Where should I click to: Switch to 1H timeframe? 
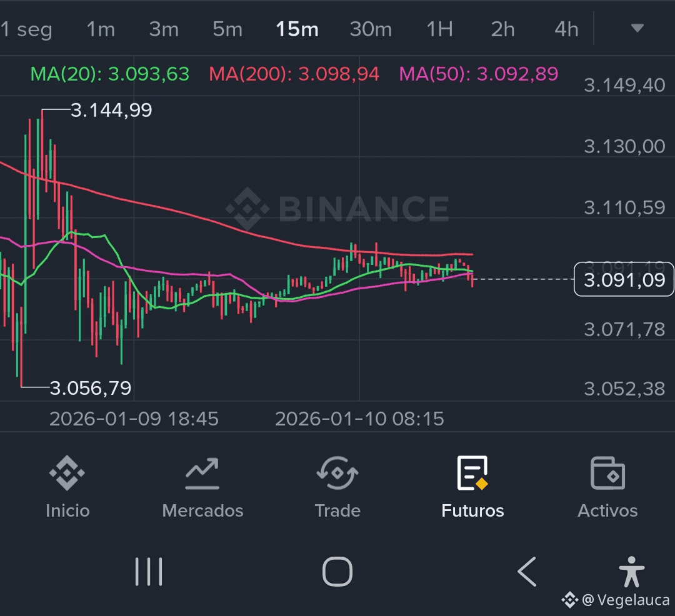[439, 29]
